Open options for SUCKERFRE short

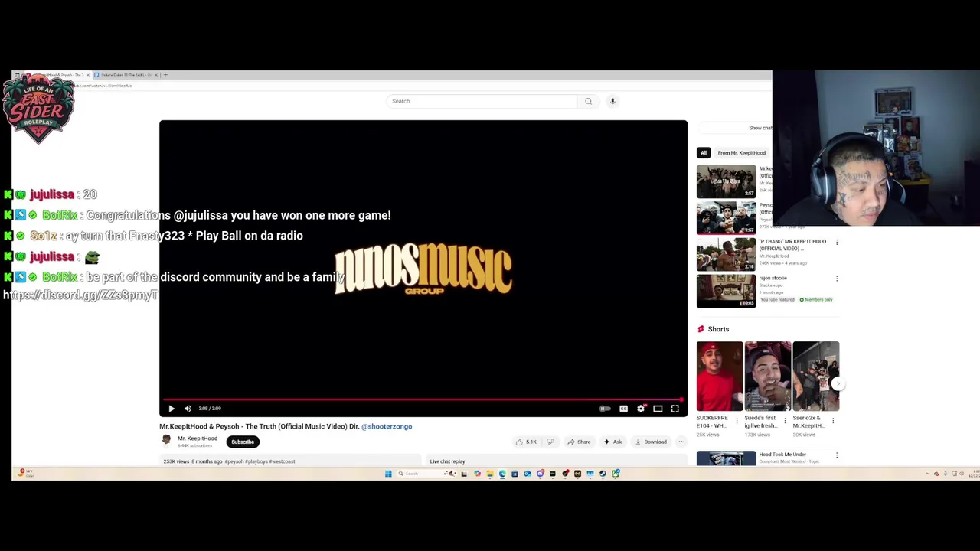click(x=737, y=420)
